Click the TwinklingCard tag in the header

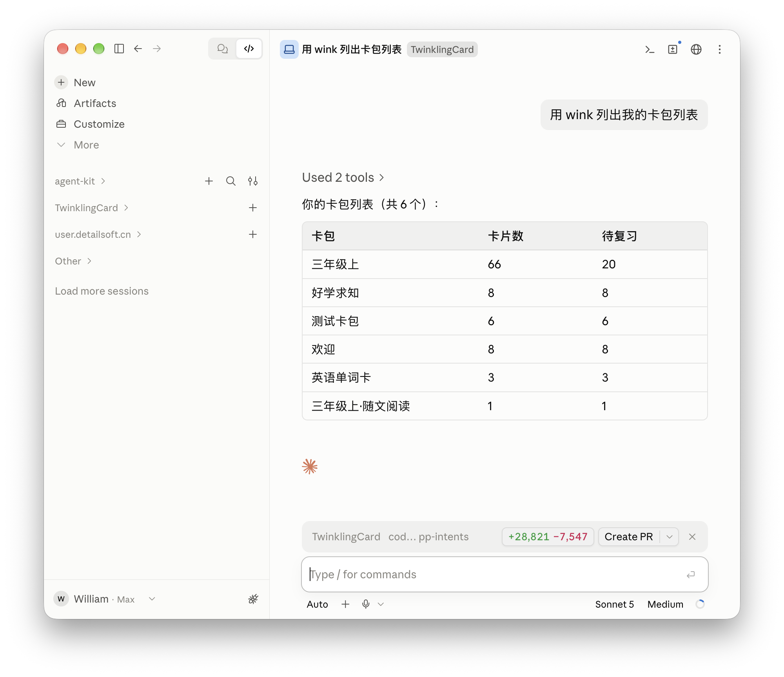(442, 49)
